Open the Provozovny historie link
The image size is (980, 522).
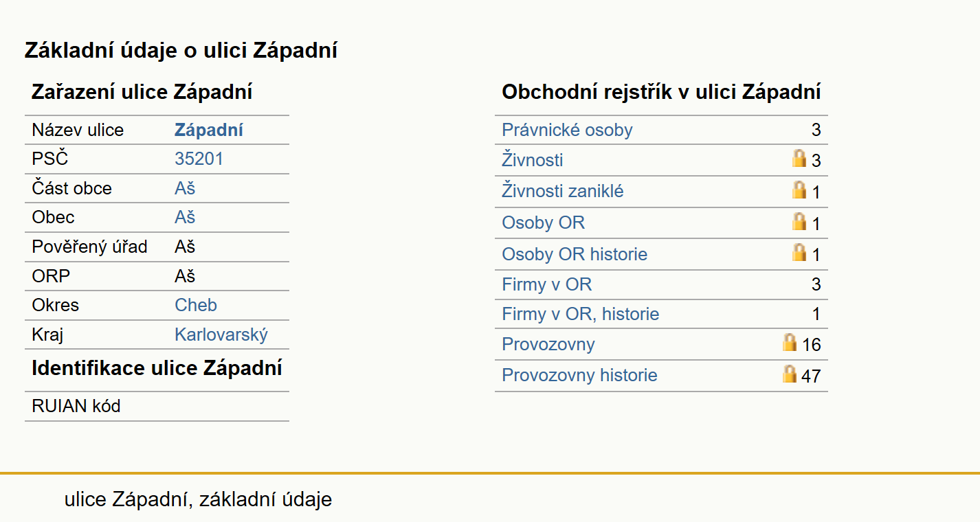(x=579, y=375)
